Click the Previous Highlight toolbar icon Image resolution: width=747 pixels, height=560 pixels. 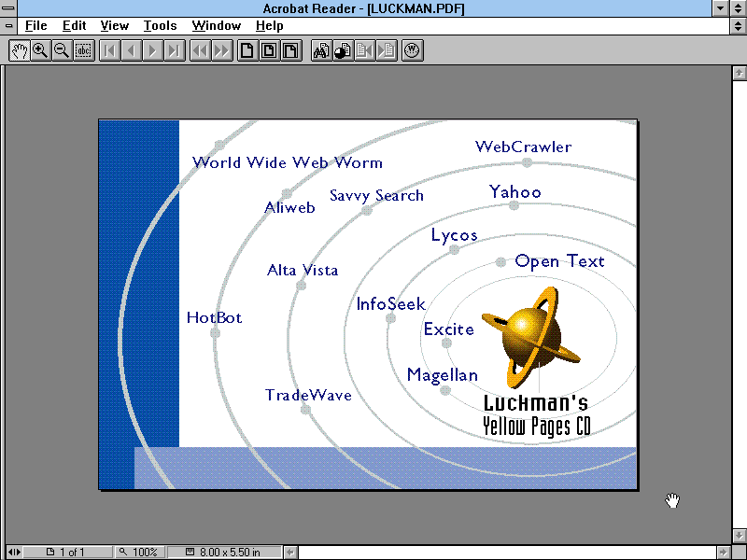click(x=364, y=50)
